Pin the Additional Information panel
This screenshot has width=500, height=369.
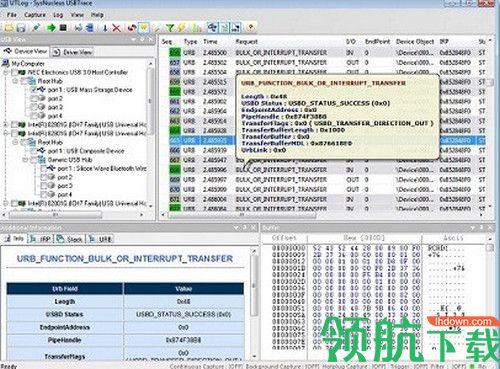[245, 228]
